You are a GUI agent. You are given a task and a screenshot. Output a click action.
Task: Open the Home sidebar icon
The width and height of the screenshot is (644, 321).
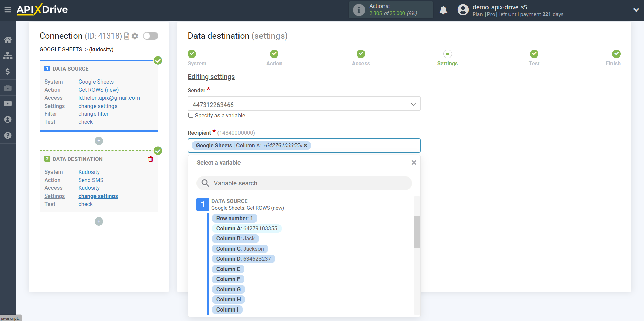pos(8,40)
